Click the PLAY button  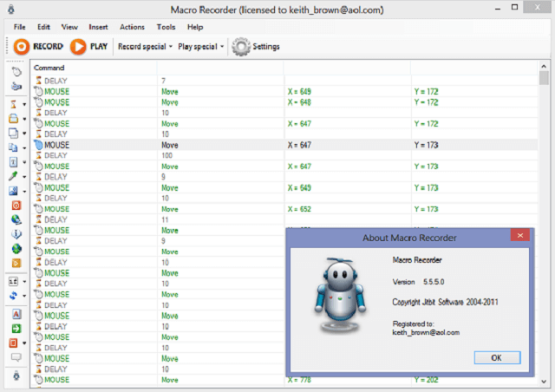[x=88, y=46]
